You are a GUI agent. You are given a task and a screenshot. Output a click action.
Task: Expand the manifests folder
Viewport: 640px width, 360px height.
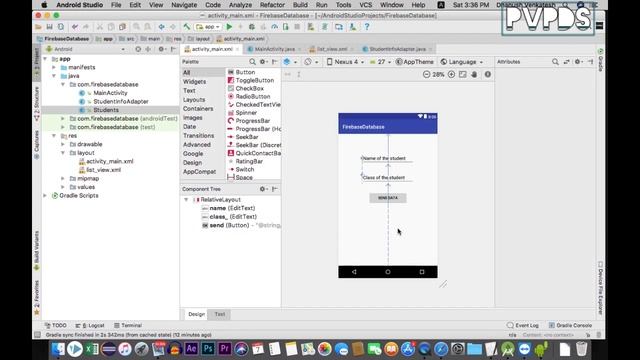click(54, 67)
